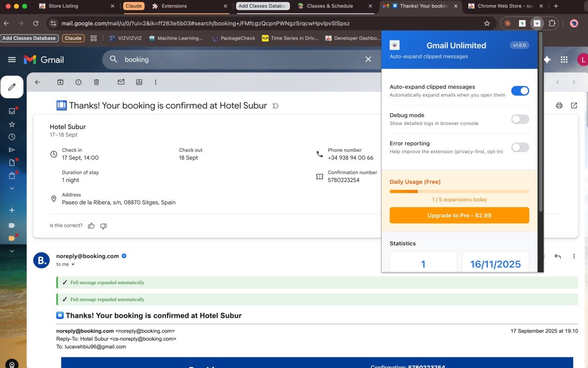Open the white label in sidebar

pyautogui.click(x=12, y=225)
